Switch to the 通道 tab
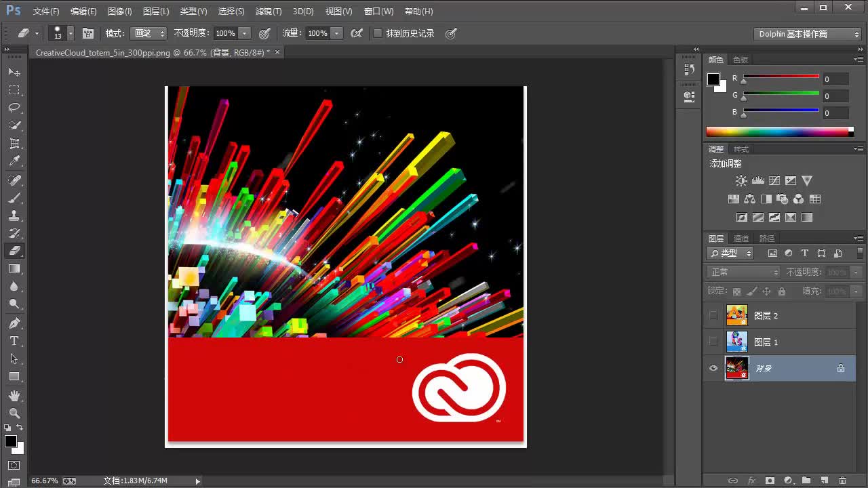The width and height of the screenshot is (868, 488). (x=741, y=238)
